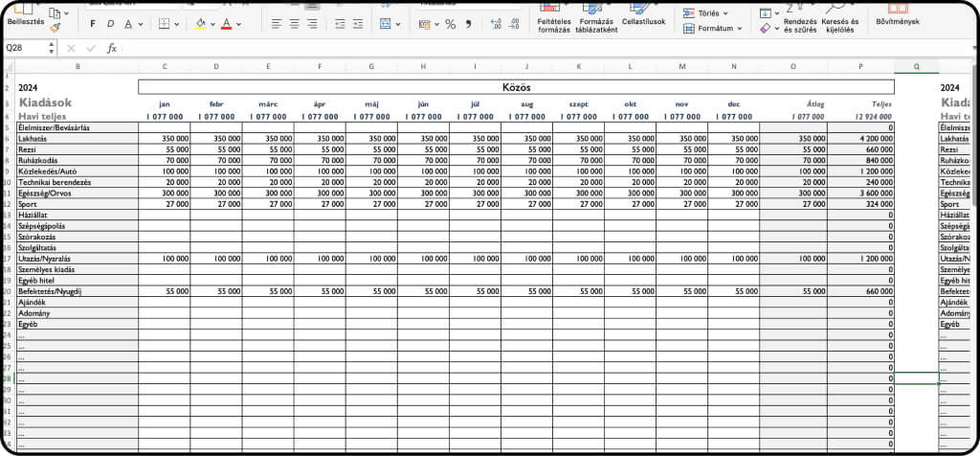Screen dimensions: 980x456
Task: Toggle the merge cells button
Action: click(x=385, y=24)
